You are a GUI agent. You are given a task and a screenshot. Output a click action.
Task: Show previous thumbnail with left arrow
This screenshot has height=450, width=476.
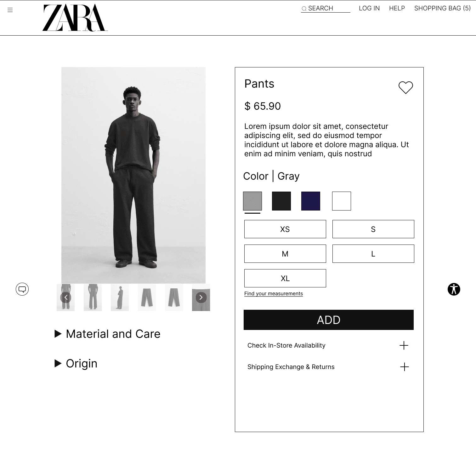tap(66, 297)
